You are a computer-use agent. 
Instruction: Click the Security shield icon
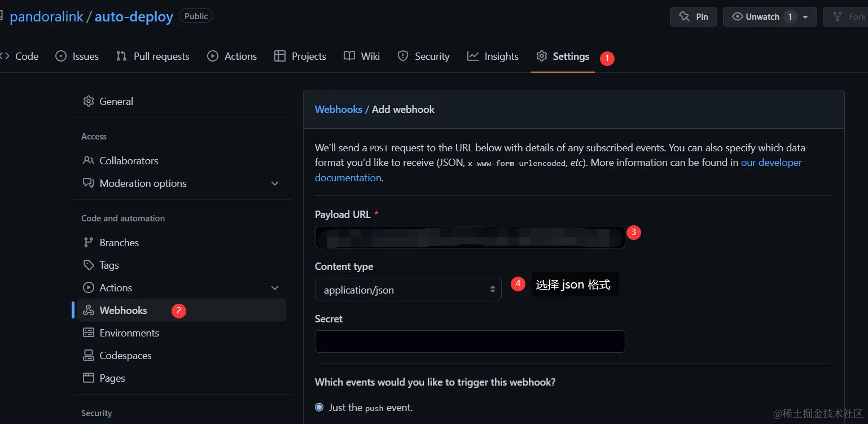click(x=403, y=56)
